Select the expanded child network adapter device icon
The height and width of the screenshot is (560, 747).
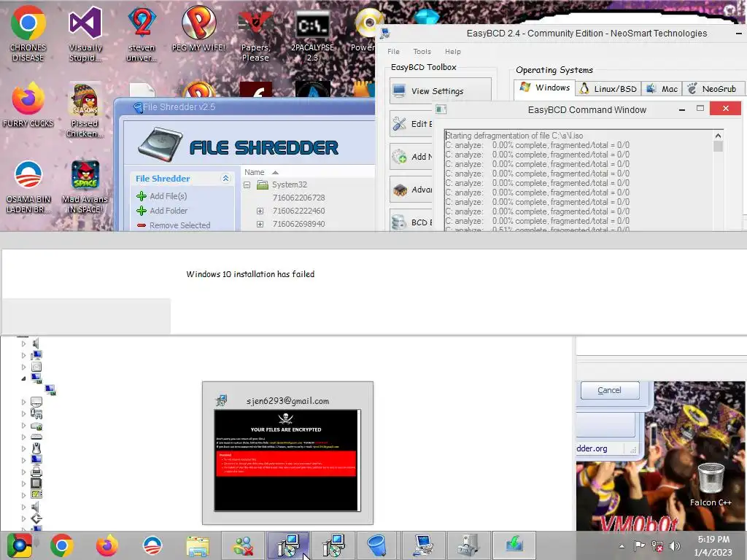50,391
